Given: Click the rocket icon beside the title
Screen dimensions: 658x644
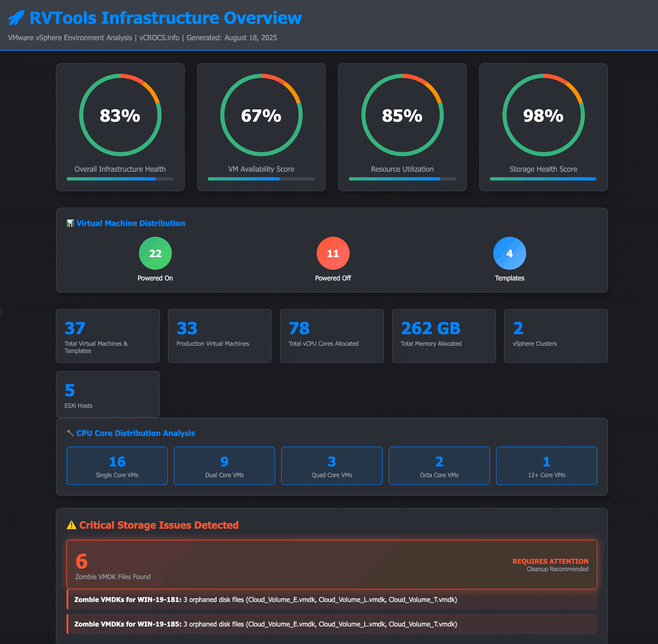Looking at the screenshot, I should pos(16,17).
